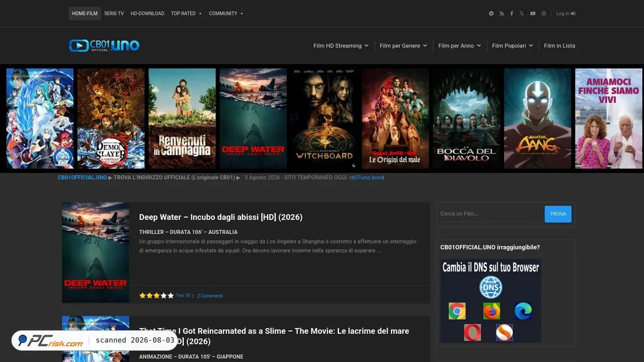Click the orange S browser icon in DNS banner
The image size is (644, 362).
pos(504,332)
